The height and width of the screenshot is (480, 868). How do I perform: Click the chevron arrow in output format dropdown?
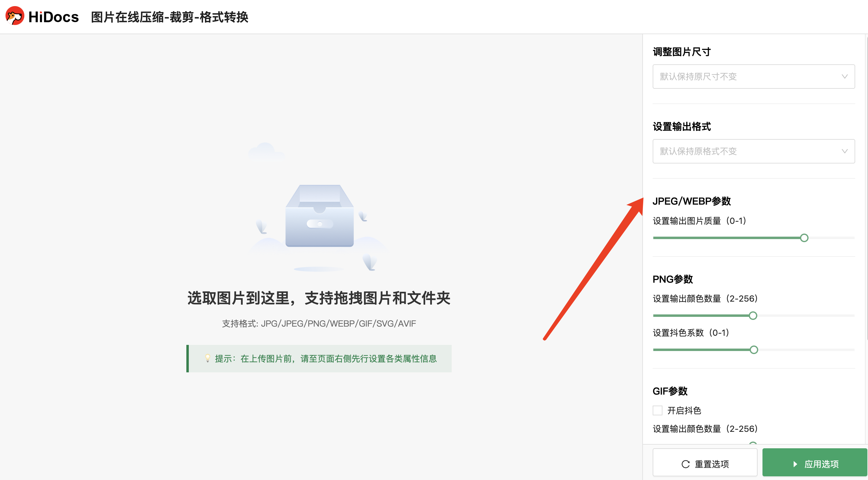coord(844,151)
